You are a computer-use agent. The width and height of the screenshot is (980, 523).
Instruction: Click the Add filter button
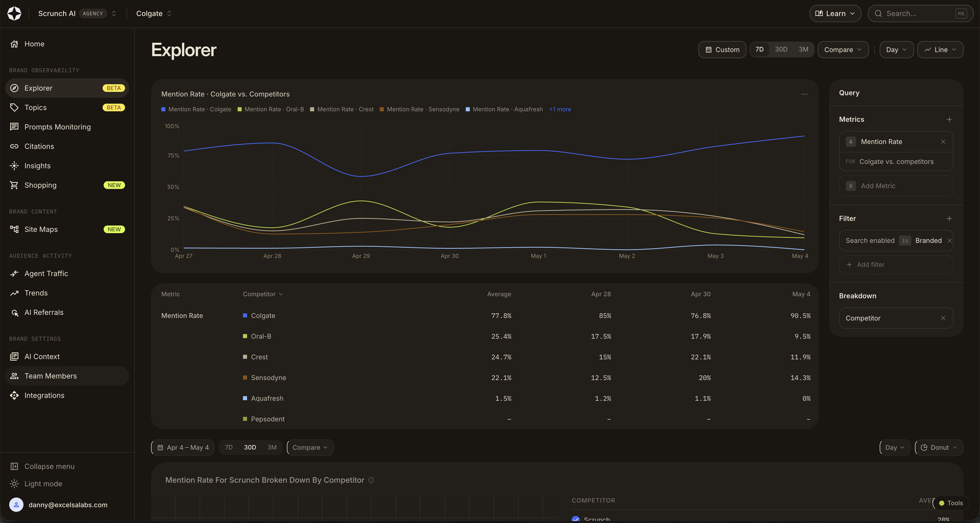896,265
